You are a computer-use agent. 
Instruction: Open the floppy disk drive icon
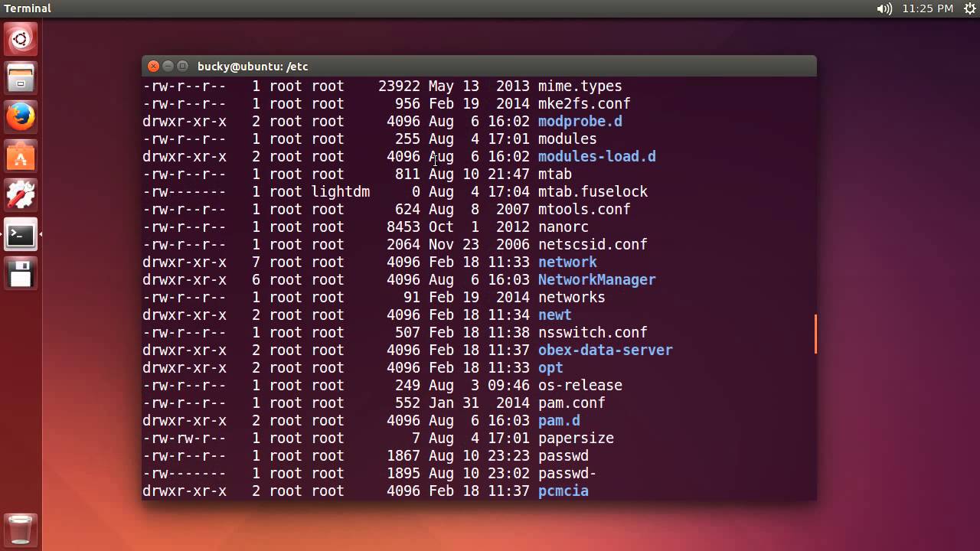pyautogui.click(x=21, y=275)
